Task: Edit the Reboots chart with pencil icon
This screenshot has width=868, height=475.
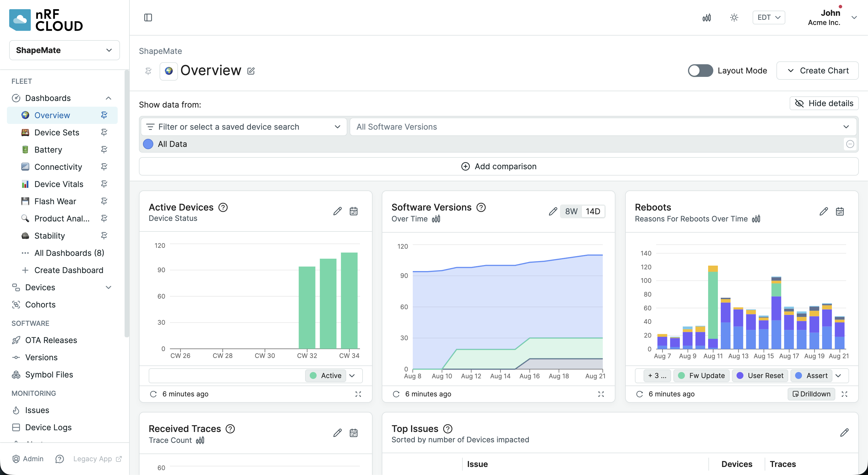Action: [824, 211]
